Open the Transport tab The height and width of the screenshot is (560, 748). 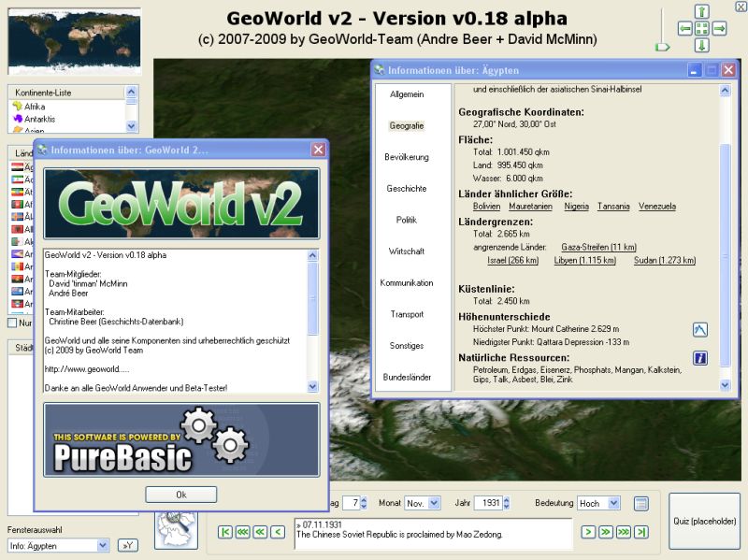coord(407,314)
